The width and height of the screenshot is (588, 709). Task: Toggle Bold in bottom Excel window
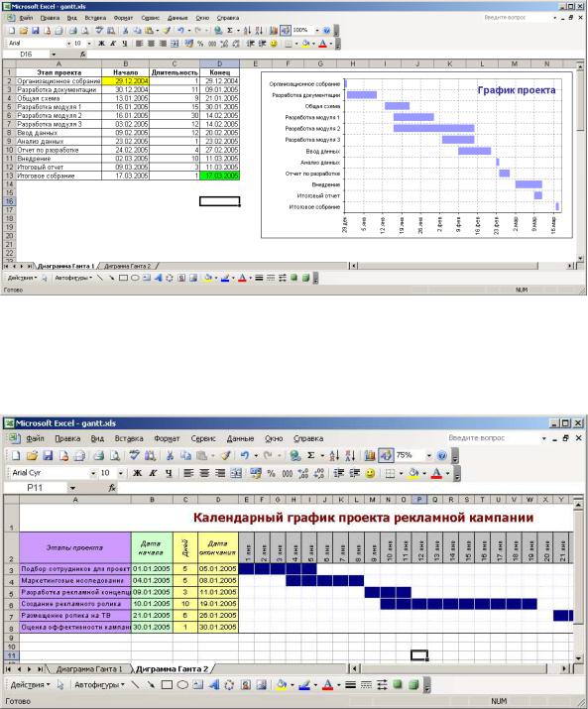[x=138, y=473]
